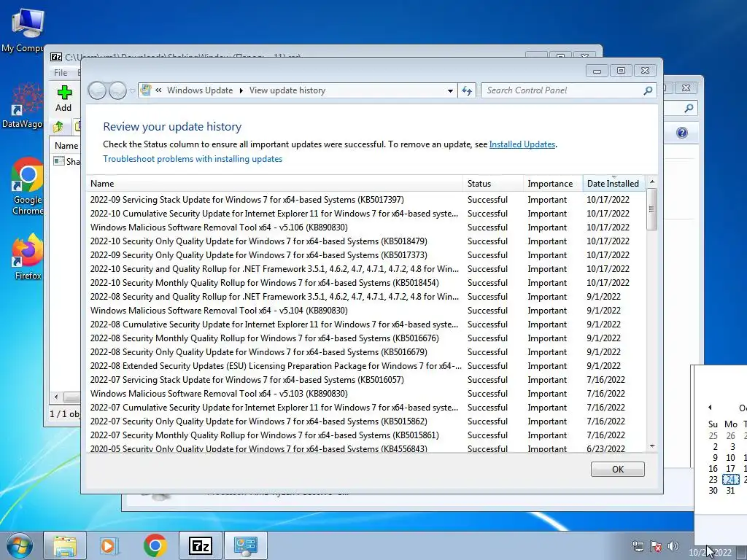Image resolution: width=747 pixels, height=560 pixels.
Task: Click the Windows Update address bar icon
Action: (x=146, y=90)
